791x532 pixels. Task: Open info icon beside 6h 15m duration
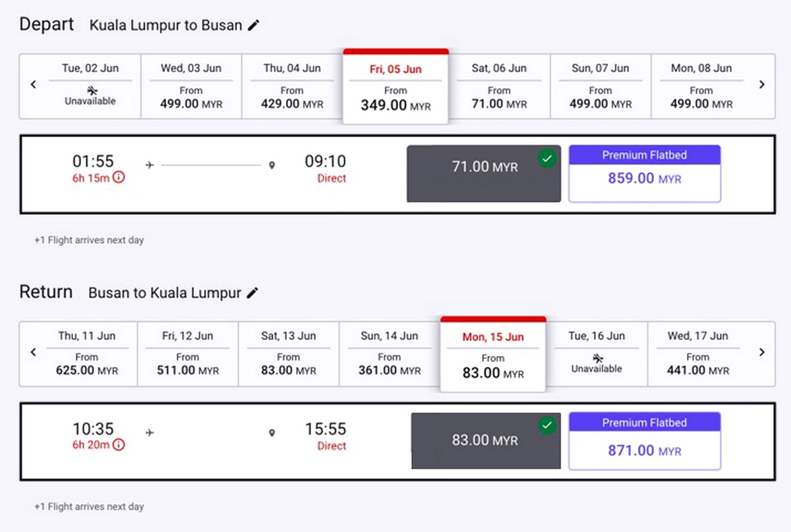tap(119, 177)
